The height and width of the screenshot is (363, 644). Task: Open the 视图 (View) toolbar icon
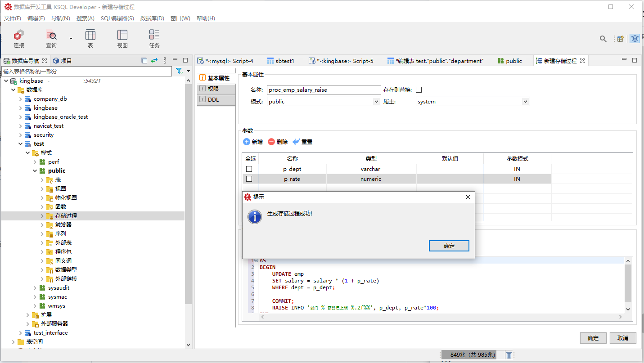pos(122,36)
